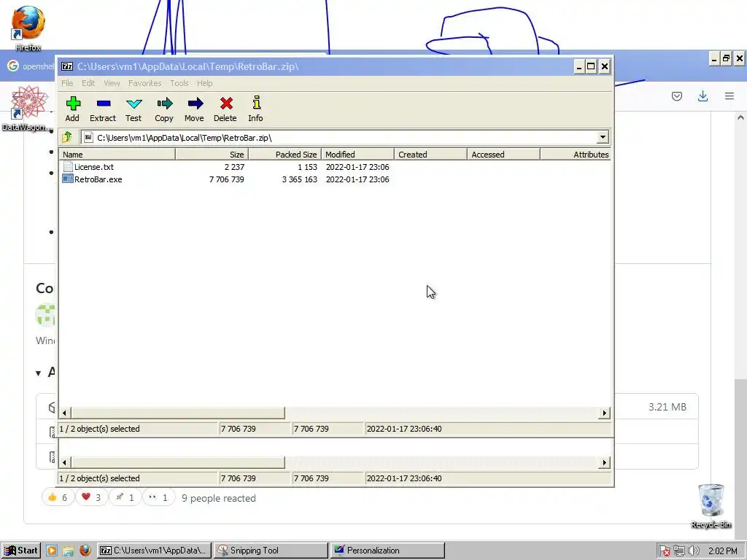Go up one folder level in 7-Zip

tap(66, 137)
